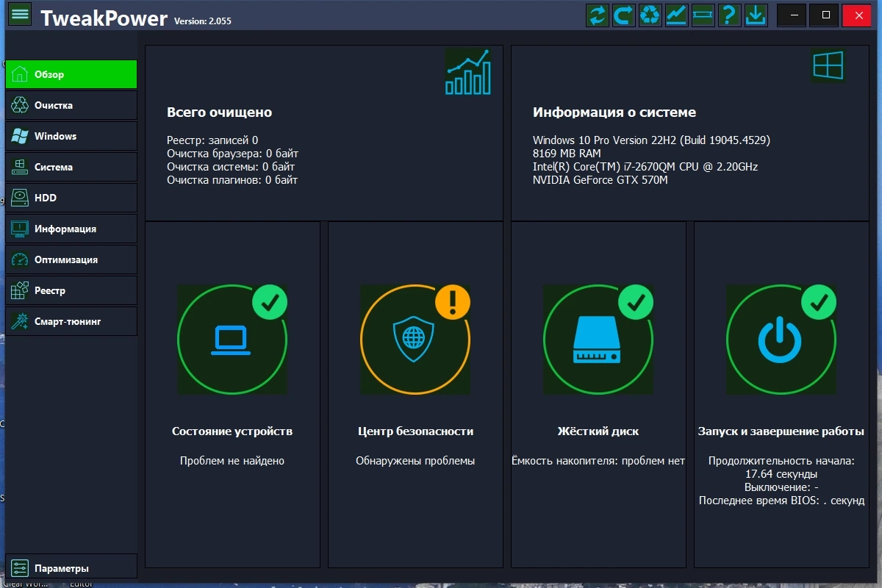The height and width of the screenshot is (588, 882).
Task: Click the 8169 MB RAM line
Action: coord(567,153)
